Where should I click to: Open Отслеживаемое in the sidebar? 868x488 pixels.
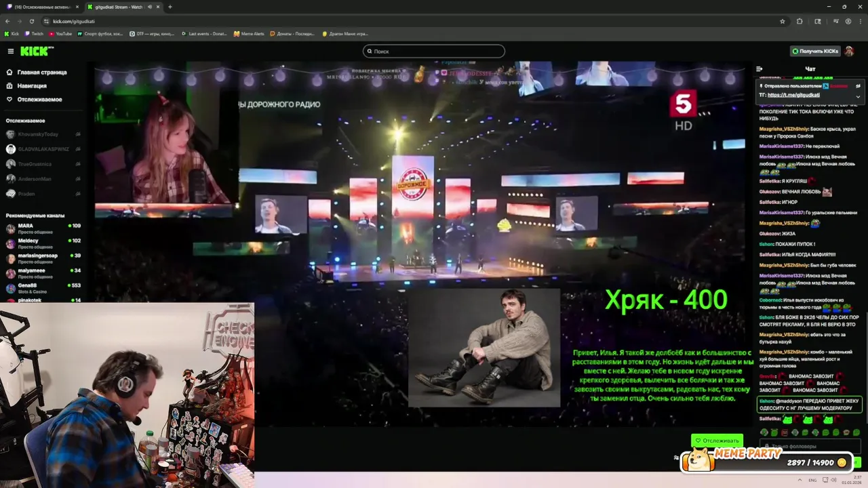(35, 99)
